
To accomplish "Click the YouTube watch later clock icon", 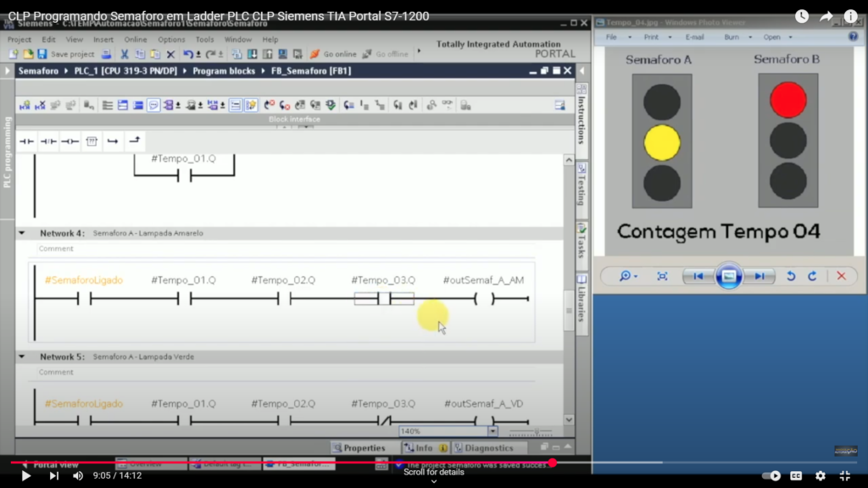I will click(802, 17).
